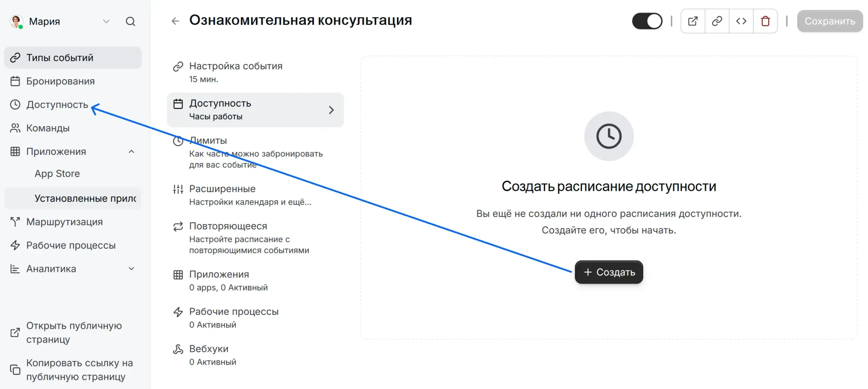Screen dimensions: 868x389
Task: Open event preview in new window icon
Action: 693,21
